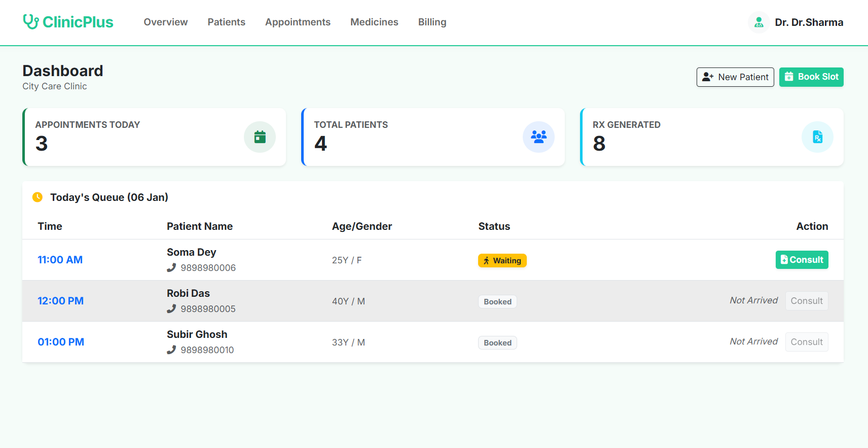
Task: Click the Waiting status badge
Action: (502, 260)
